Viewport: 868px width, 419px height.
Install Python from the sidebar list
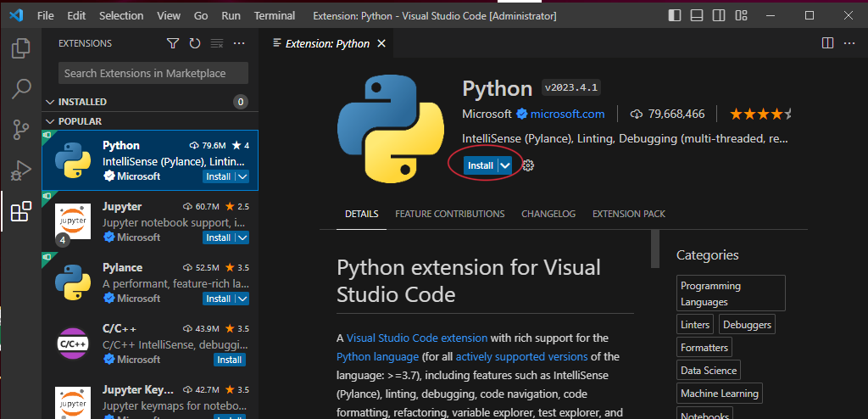218,176
